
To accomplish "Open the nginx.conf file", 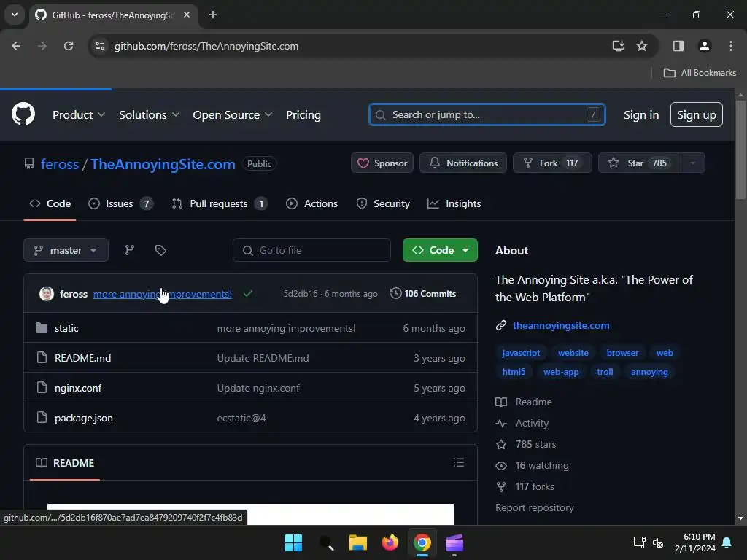I will [77, 388].
